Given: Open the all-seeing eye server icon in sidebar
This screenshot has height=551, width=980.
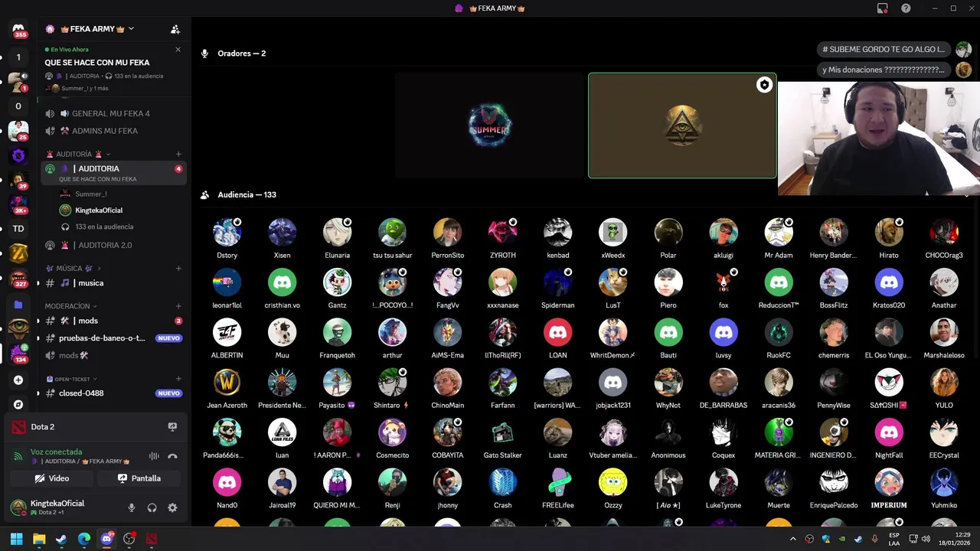Looking at the screenshot, I should 18,329.
